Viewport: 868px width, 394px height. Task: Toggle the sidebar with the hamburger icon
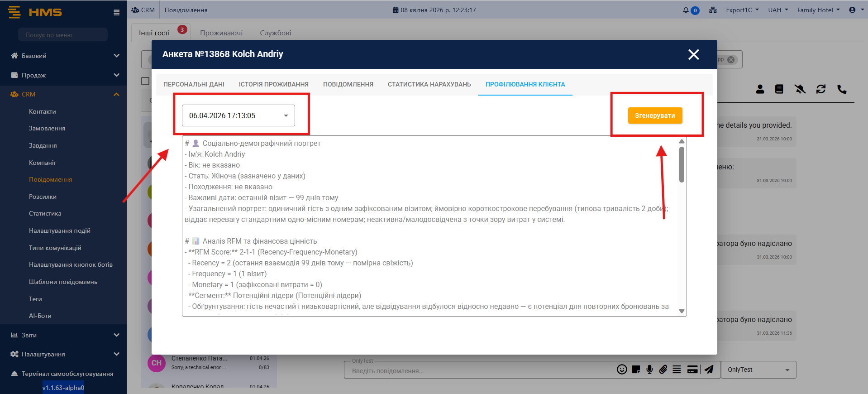click(116, 13)
